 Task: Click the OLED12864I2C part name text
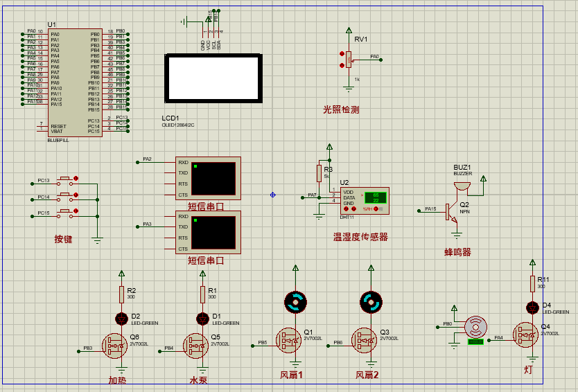coord(178,125)
